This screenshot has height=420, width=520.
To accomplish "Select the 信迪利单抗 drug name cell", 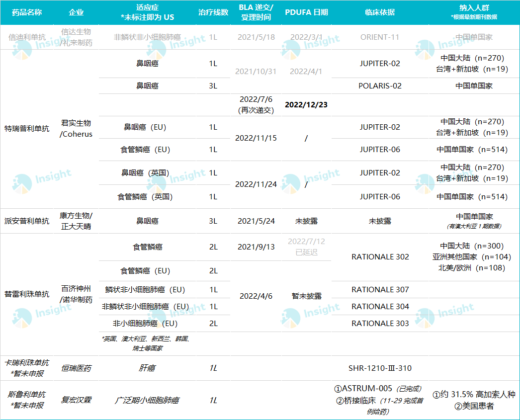I will click(x=27, y=37).
